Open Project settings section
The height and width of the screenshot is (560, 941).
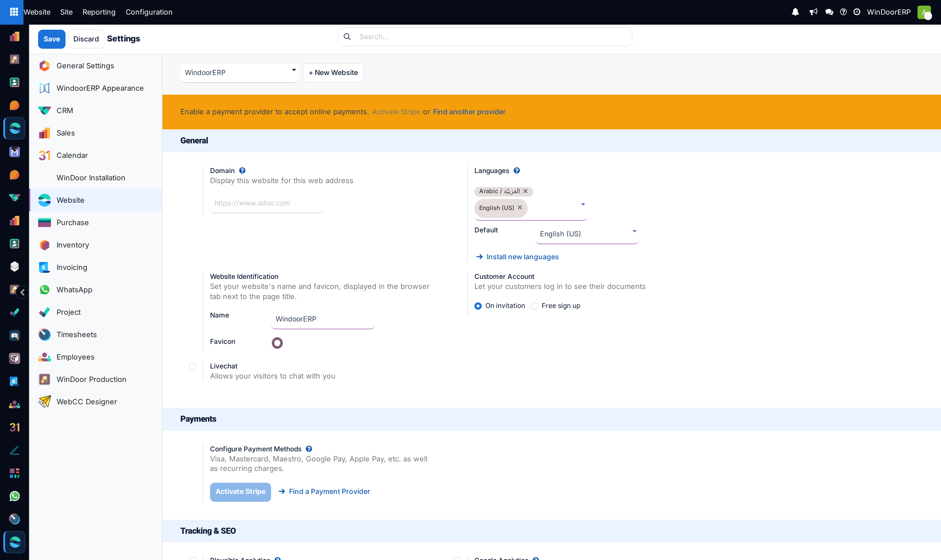click(x=96, y=312)
